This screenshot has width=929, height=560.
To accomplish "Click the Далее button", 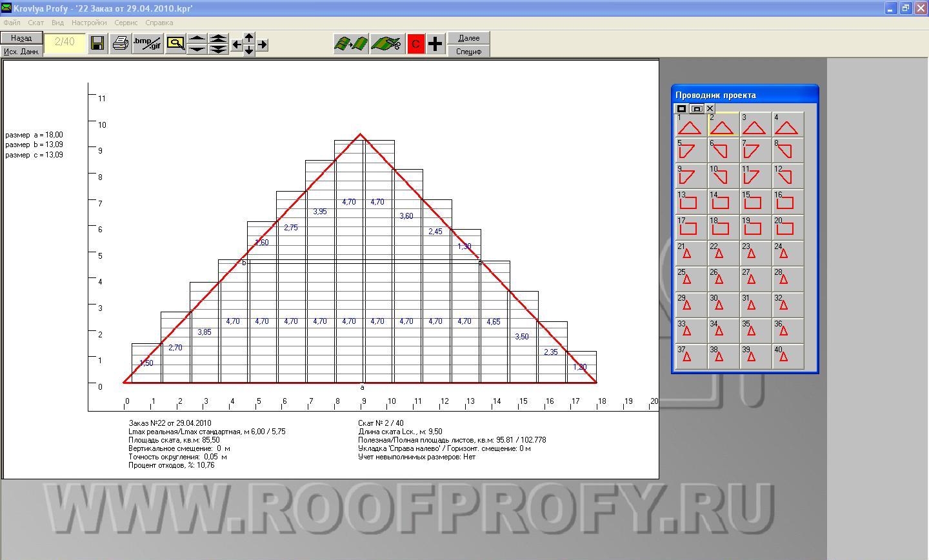I will [469, 38].
